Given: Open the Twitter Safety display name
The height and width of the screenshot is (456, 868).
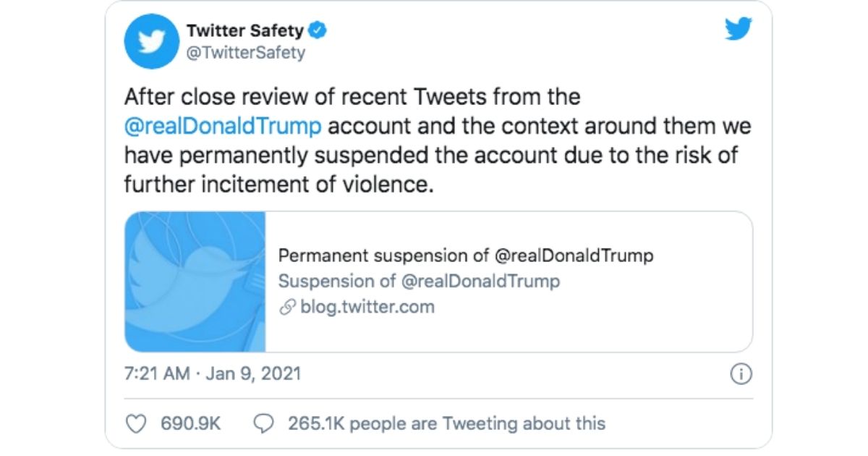Looking at the screenshot, I should pyautogui.click(x=244, y=30).
